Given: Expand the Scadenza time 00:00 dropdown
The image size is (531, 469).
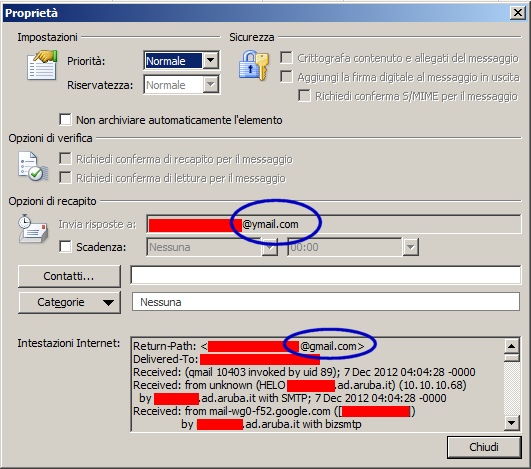Looking at the screenshot, I should click(x=410, y=247).
